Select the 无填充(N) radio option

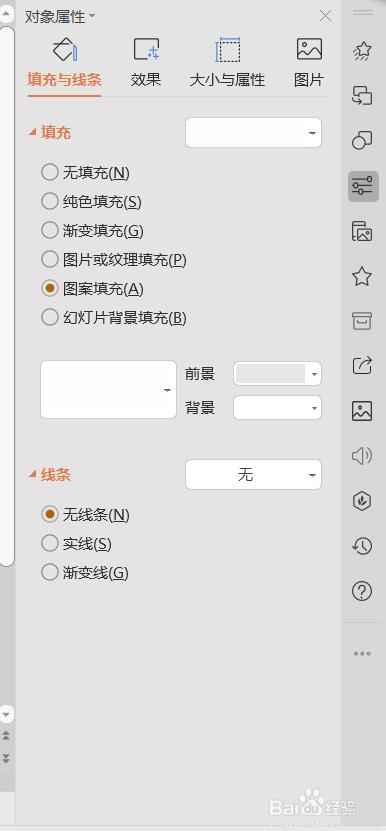tap(85, 173)
